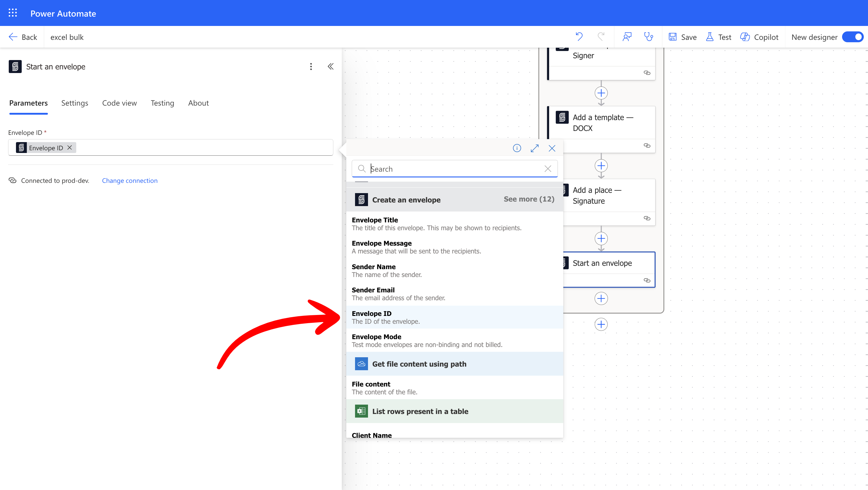
Task: Click the dynamic content Search field
Action: point(451,169)
